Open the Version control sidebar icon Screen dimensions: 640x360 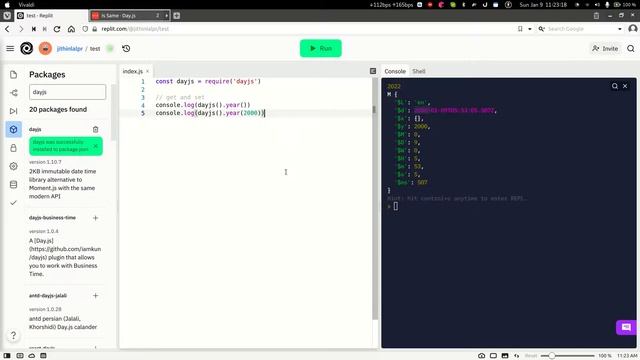[13, 93]
